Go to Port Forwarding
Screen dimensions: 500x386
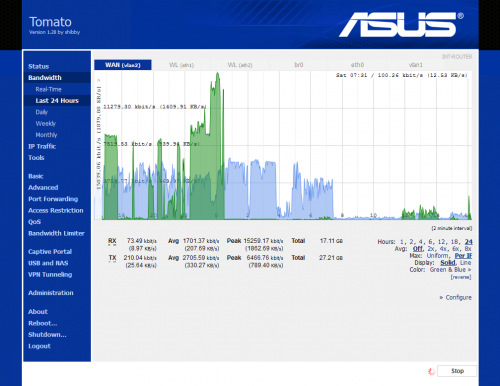click(53, 199)
